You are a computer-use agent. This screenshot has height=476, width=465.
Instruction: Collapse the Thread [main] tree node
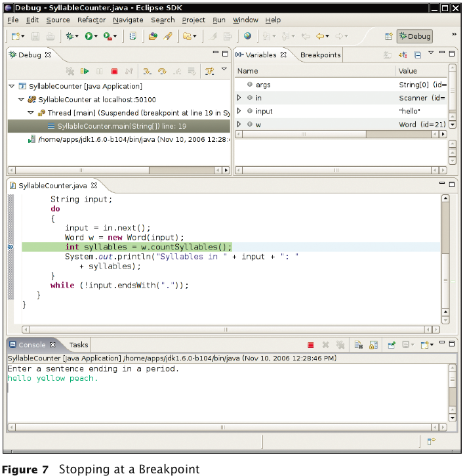31,113
